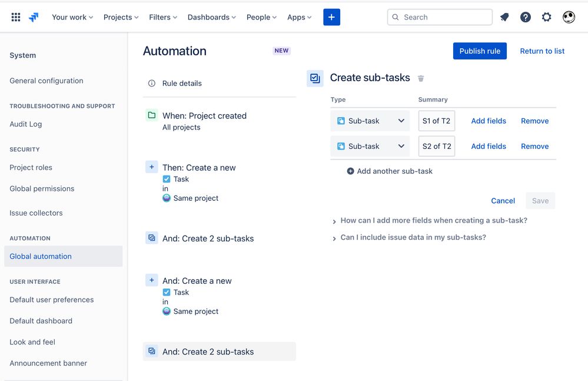
Task: Open the Projects menu
Action: point(121,17)
